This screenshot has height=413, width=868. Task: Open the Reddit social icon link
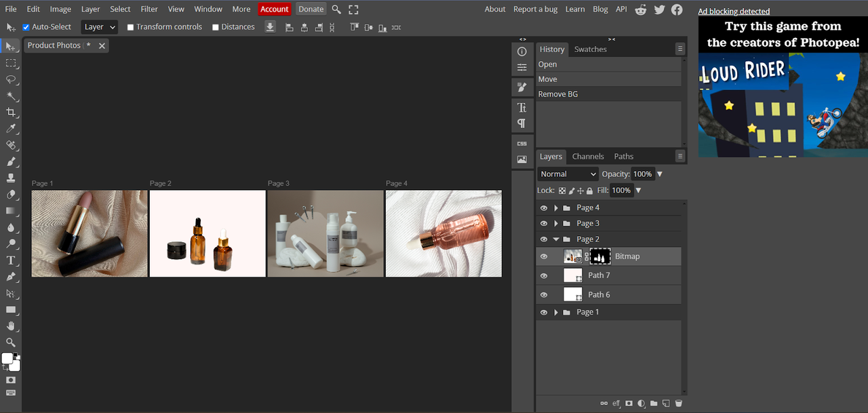tap(641, 9)
